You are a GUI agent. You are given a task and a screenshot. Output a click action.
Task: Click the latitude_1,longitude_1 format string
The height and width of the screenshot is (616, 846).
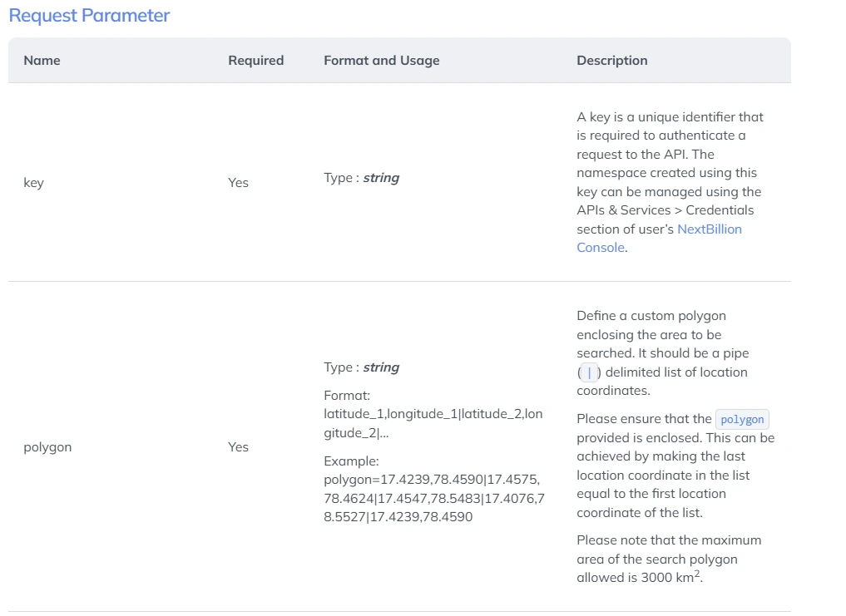coord(433,423)
